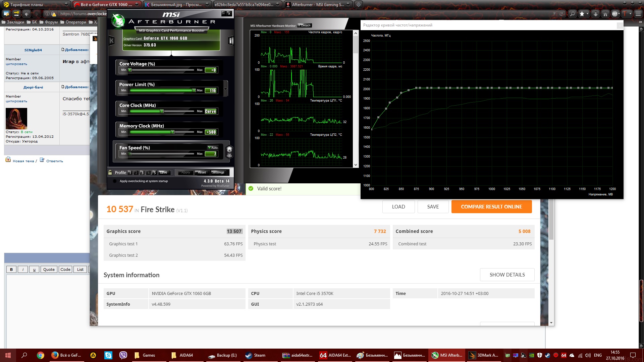Click the browser back arrow icon
This screenshot has width=644, height=362.
26,14
